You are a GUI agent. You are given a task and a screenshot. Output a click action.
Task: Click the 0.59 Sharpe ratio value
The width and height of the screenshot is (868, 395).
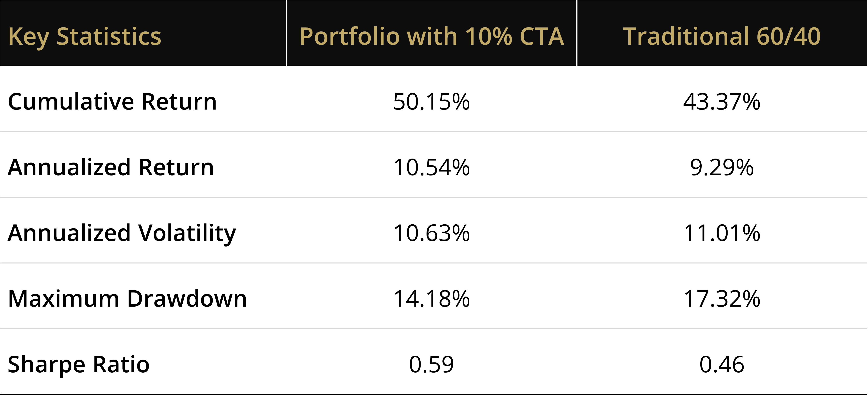(431, 365)
